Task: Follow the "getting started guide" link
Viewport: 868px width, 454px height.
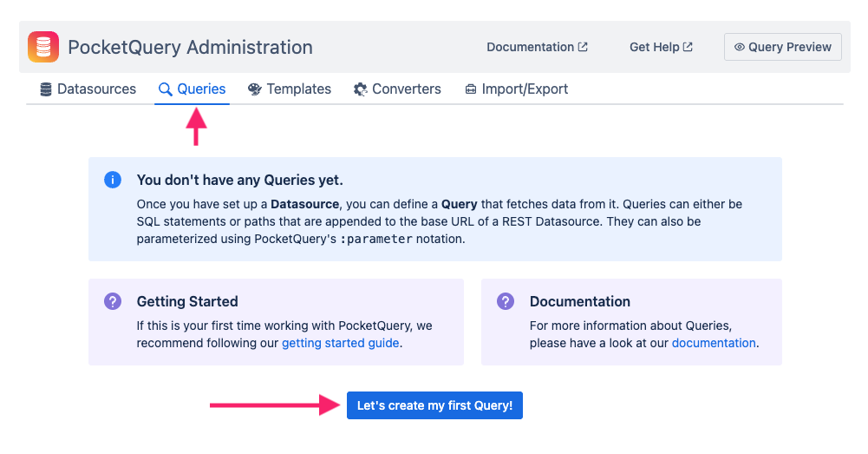Action: (x=341, y=343)
